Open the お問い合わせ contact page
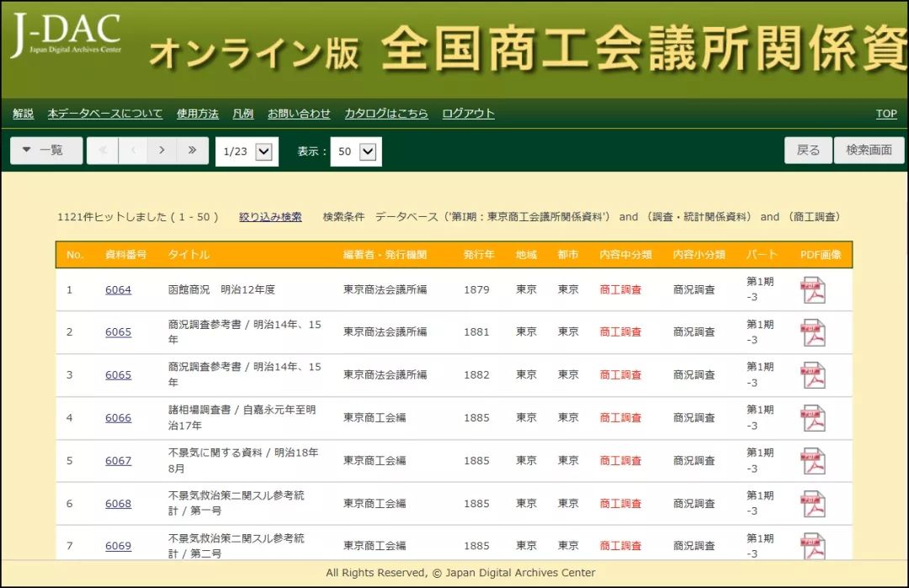The height and width of the screenshot is (588, 909). 300,114
